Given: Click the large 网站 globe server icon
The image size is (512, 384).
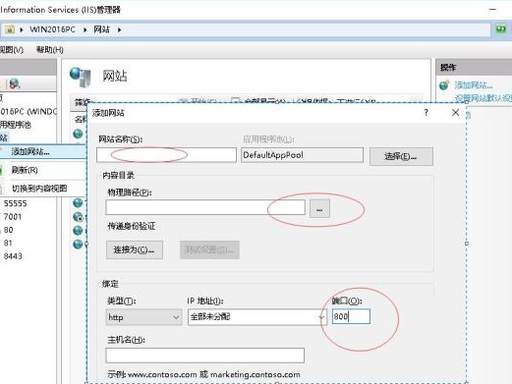Looking at the screenshot, I should (x=80, y=77).
